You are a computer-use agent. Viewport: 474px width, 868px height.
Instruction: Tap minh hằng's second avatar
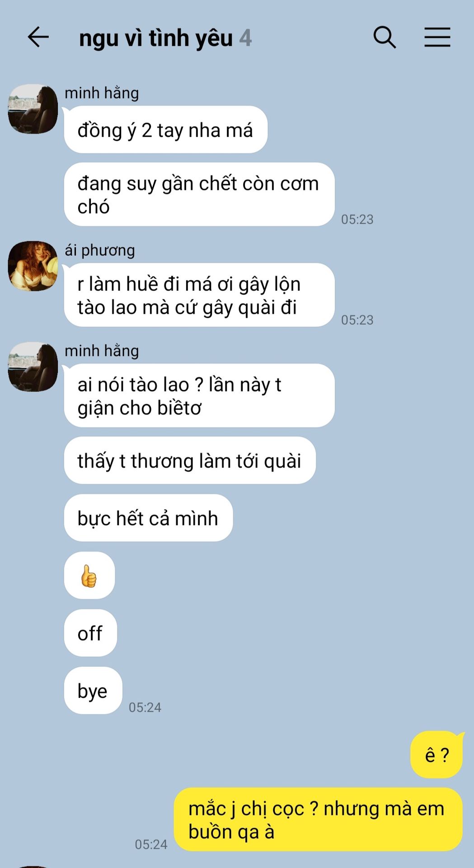tap(33, 367)
